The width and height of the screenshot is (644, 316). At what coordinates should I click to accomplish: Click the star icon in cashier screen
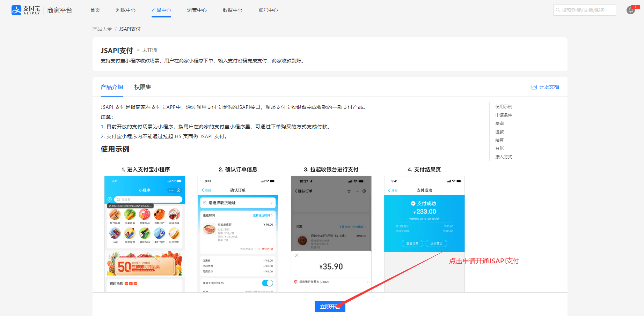pos(349,191)
